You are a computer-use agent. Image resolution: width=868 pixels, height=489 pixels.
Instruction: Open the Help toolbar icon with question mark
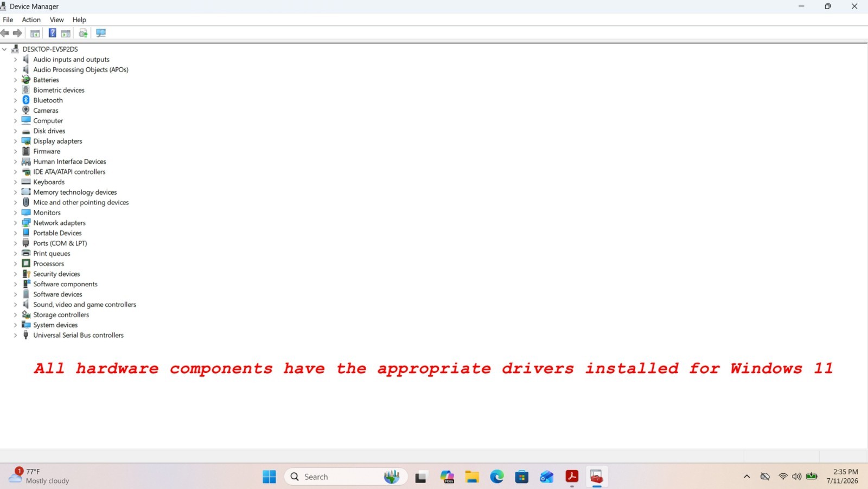[52, 33]
